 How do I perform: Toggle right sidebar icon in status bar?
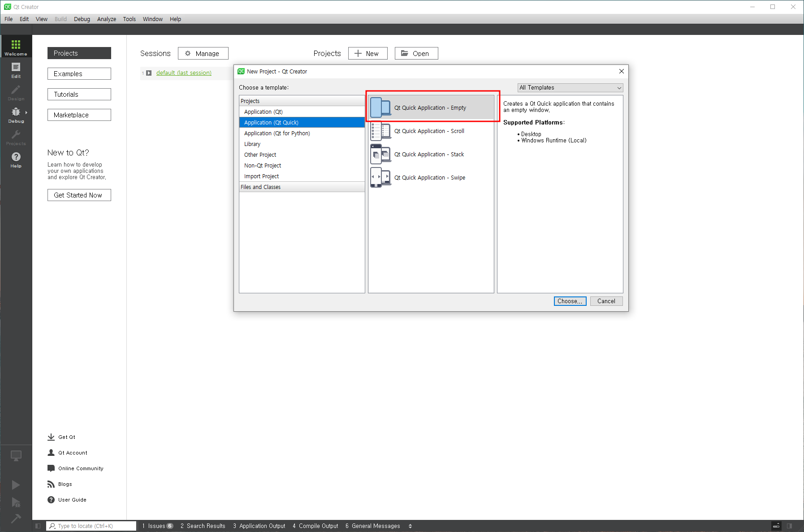click(789, 526)
